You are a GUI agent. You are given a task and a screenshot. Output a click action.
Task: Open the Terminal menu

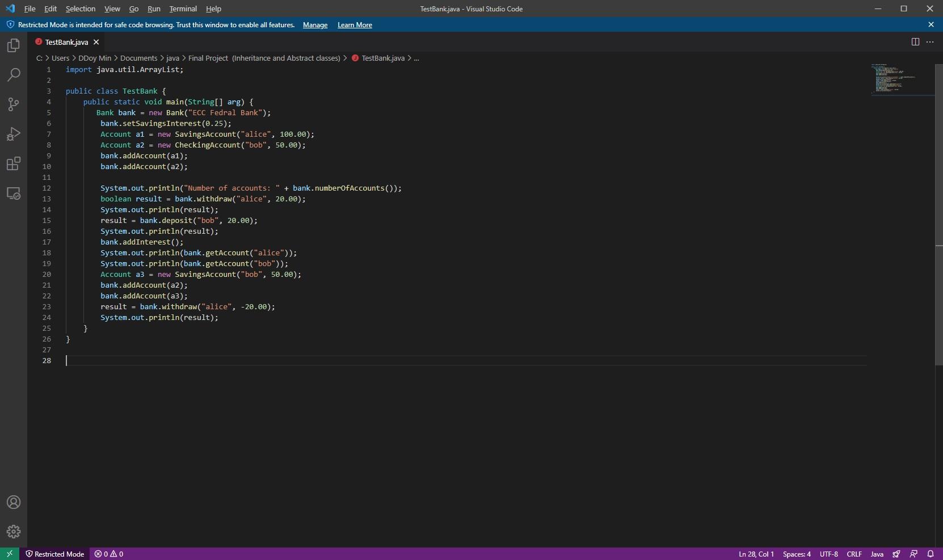[183, 9]
